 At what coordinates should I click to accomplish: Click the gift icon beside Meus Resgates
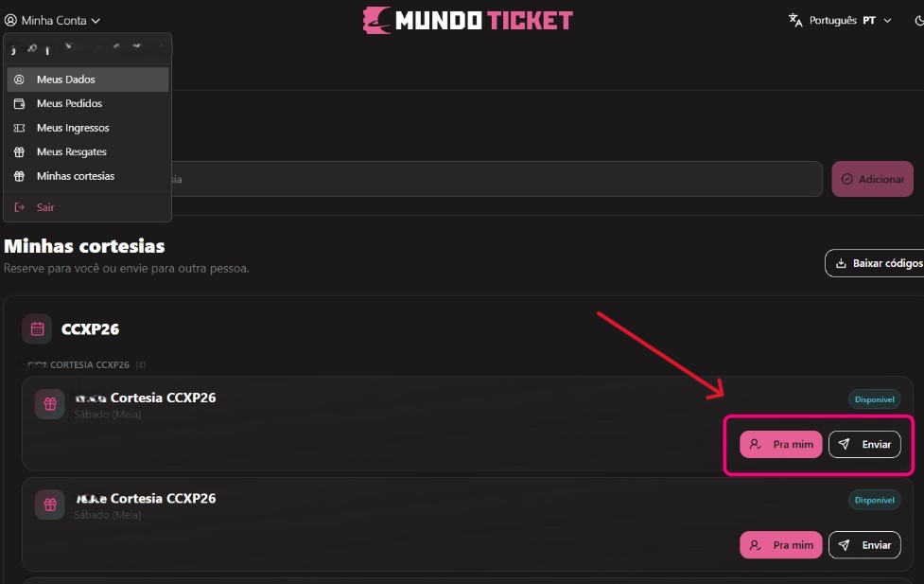pyautogui.click(x=20, y=151)
